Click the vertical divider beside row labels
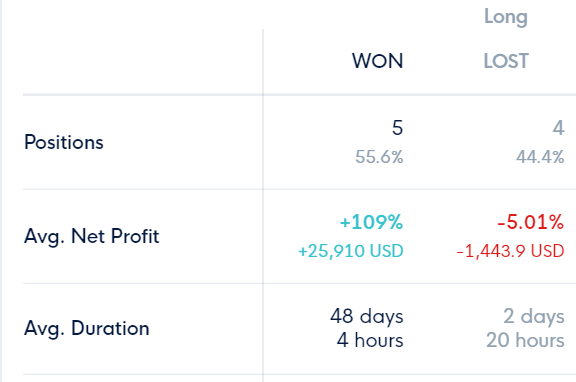576x382 pixels. pos(263,206)
